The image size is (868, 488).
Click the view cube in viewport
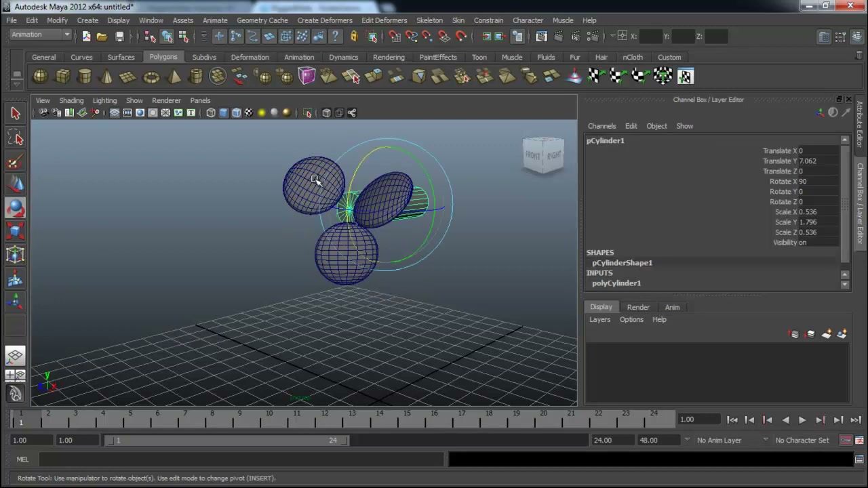click(543, 156)
